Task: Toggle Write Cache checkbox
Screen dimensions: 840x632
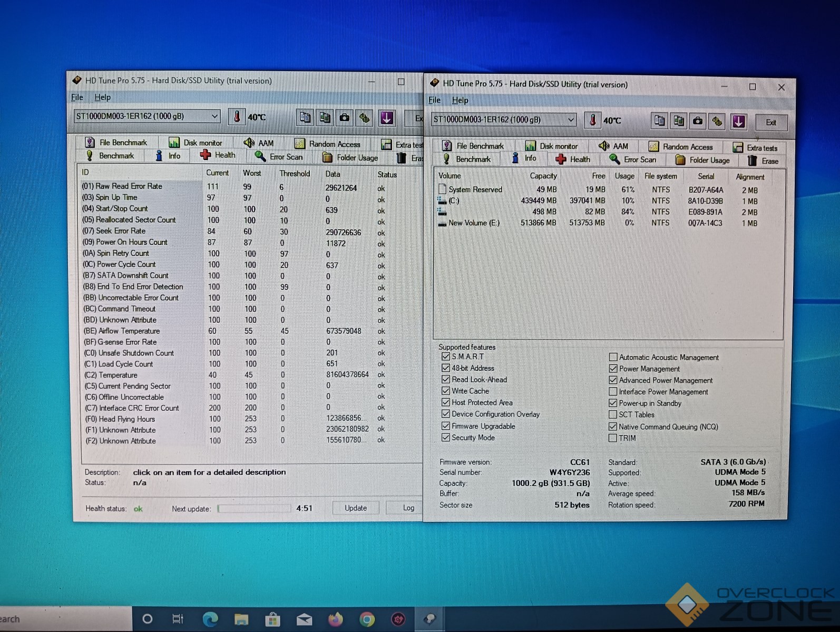Action: click(446, 391)
